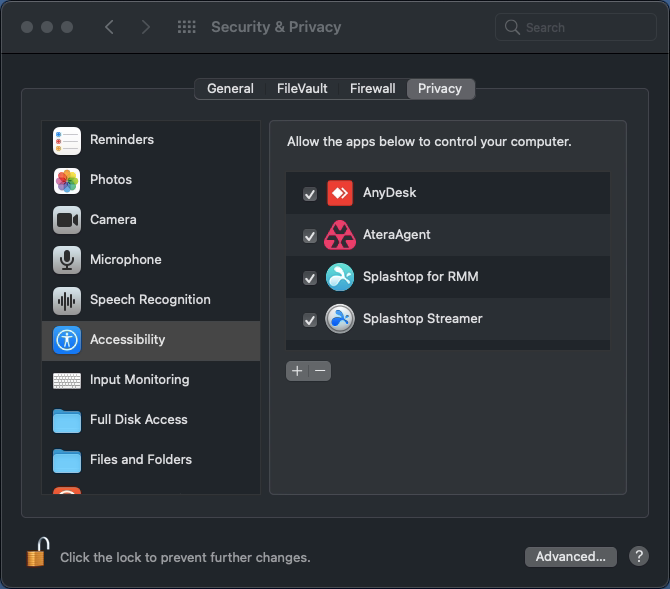
Task: Open the Firewall tab
Action: pos(373,88)
